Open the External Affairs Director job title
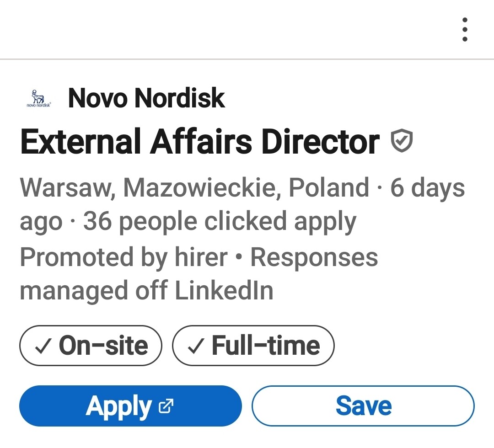 coord(200,141)
